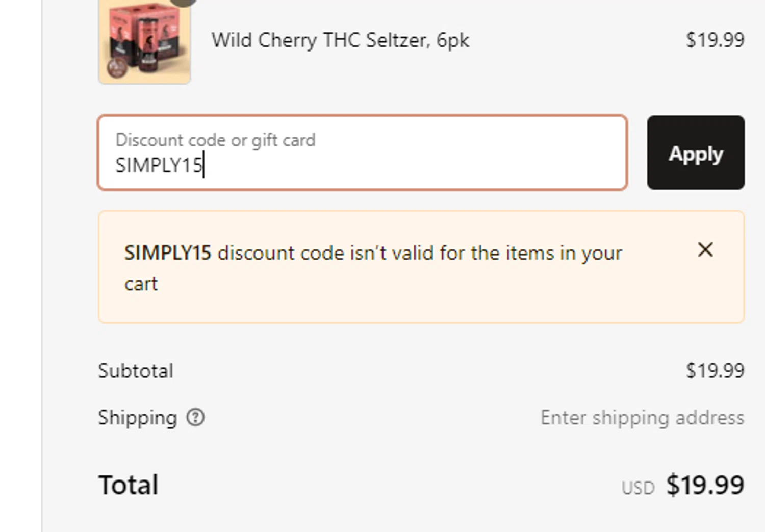Viewport: 765px width, 532px height.
Task: Click the 'Discount code or gift card' floating label
Action: click(x=215, y=140)
